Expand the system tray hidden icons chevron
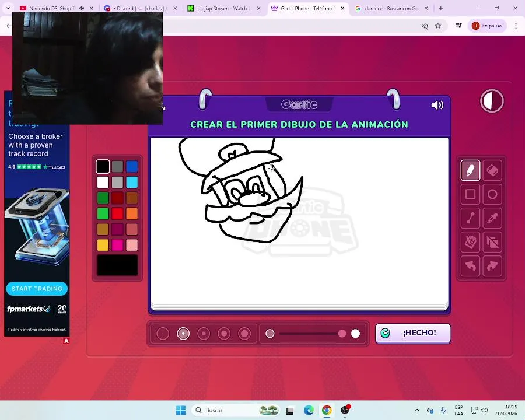The height and width of the screenshot is (420, 525). click(x=417, y=410)
